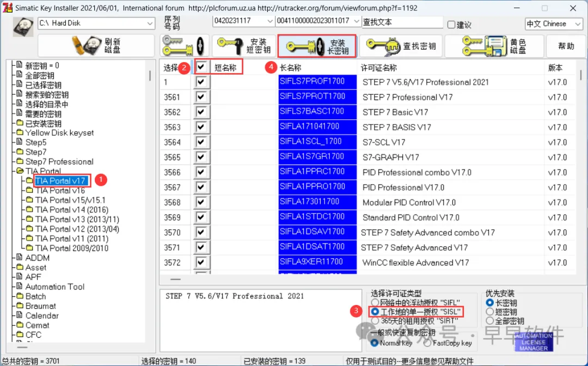
Task: Select TIA Portal v13 (2013/11) tree item
Action: [x=77, y=219]
